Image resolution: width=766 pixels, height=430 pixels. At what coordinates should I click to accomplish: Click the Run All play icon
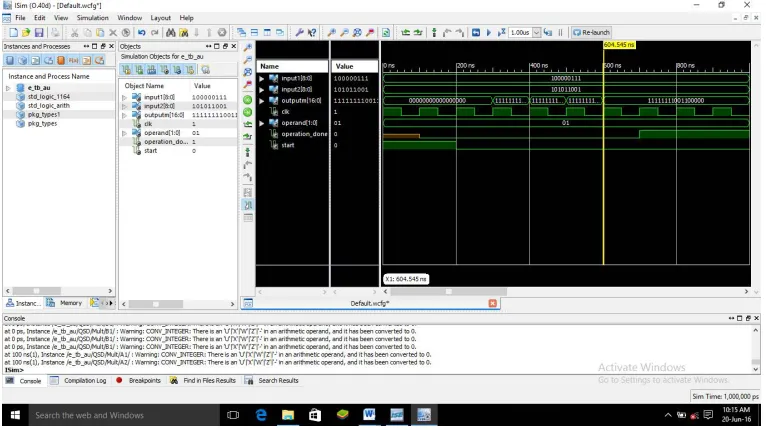pyautogui.click(x=489, y=33)
